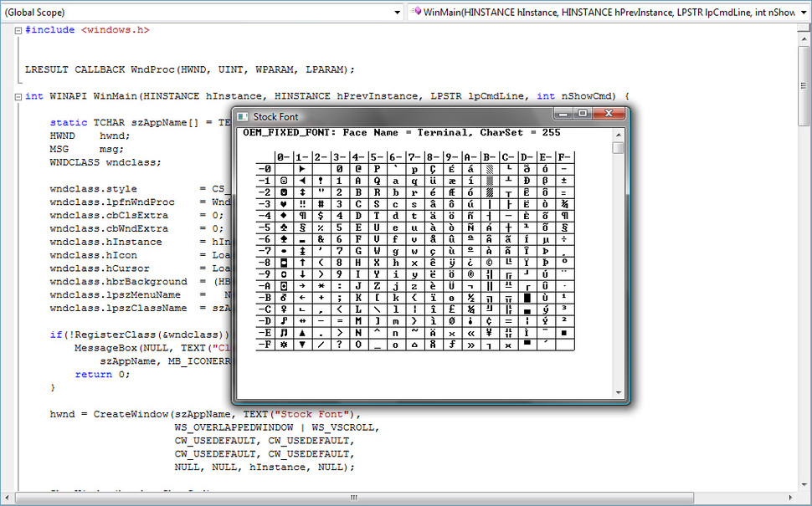Click the red "Stock Font" string literal in code
The image size is (812, 506).
click(x=311, y=415)
